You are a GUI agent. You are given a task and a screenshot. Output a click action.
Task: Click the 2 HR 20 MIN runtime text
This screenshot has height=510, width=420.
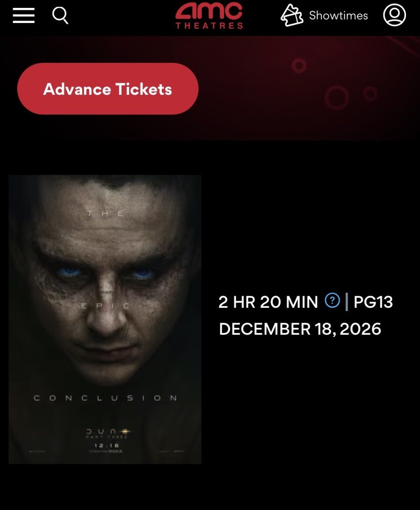pos(268,302)
